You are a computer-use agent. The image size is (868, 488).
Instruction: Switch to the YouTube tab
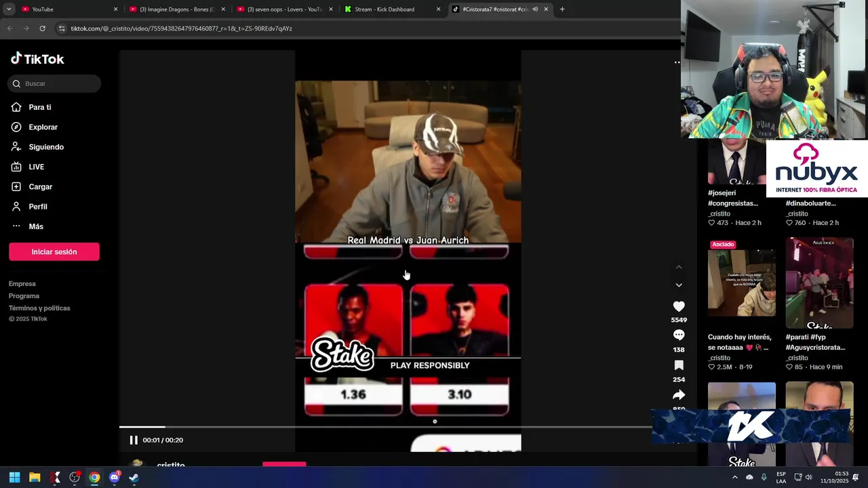click(x=68, y=9)
